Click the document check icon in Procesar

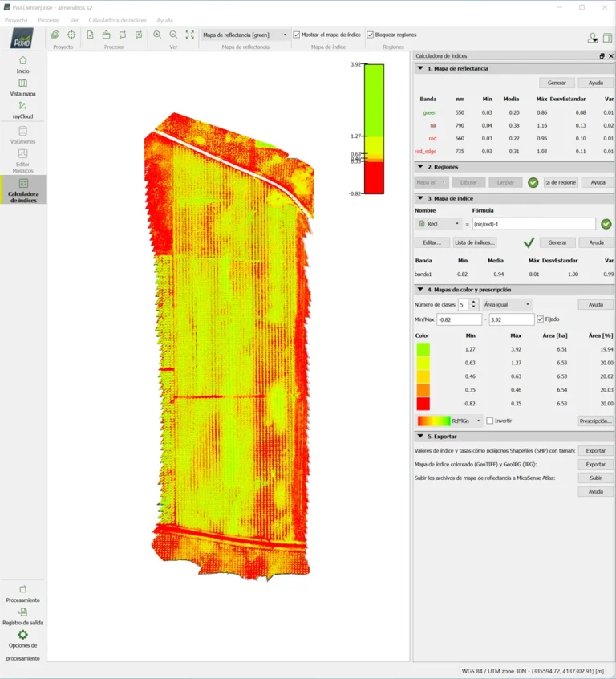(90, 35)
